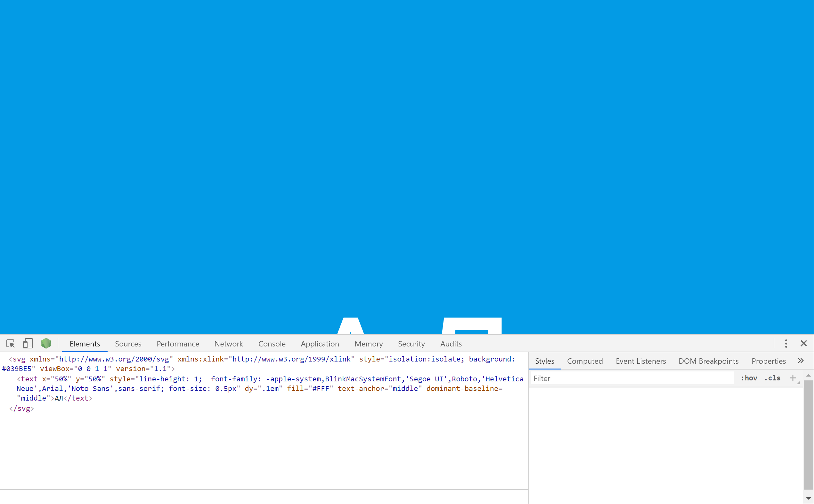The height and width of the screenshot is (504, 814).
Task: Close the DevTools panel
Action: 804,343
